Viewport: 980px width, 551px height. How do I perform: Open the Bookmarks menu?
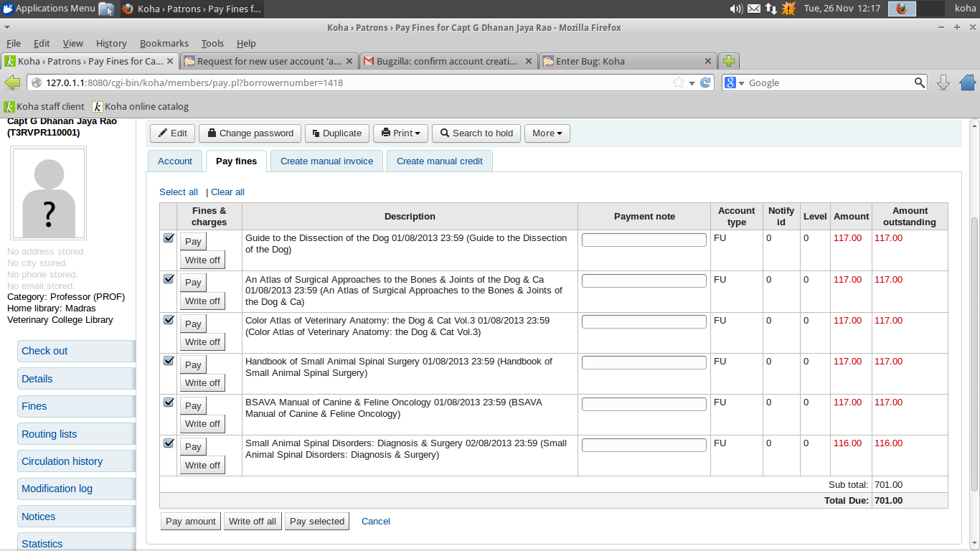pyautogui.click(x=164, y=43)
